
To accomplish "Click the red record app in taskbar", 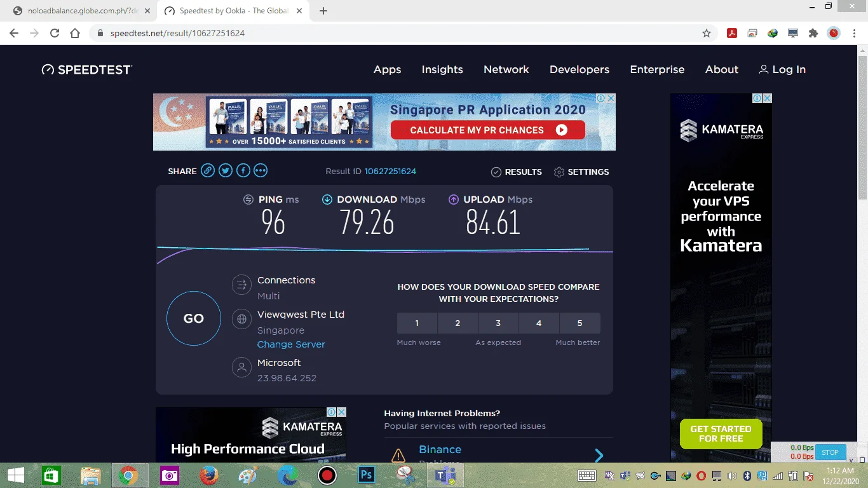I will pyautogui.click(x=327, y=475).
